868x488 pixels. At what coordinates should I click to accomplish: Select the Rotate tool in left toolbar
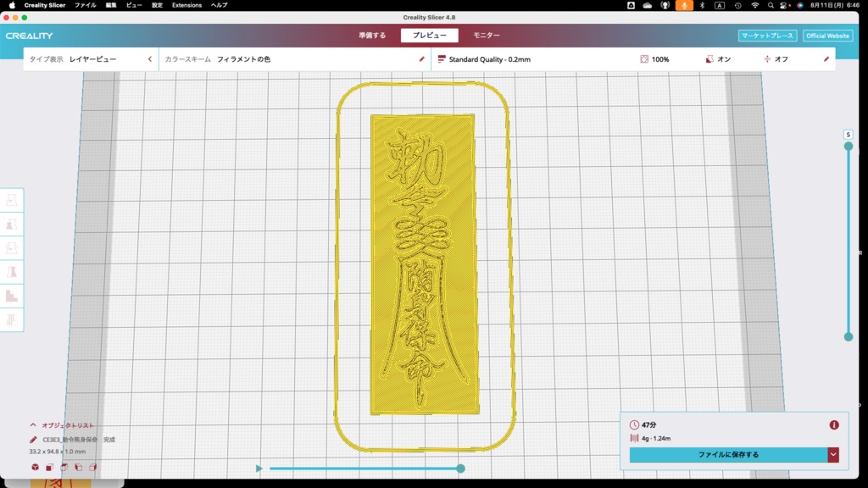12,248
